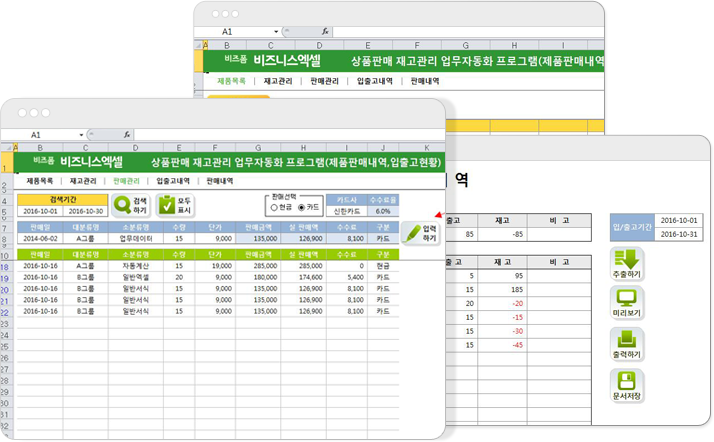Expand the A1 name box dropdown

point(81,134)
